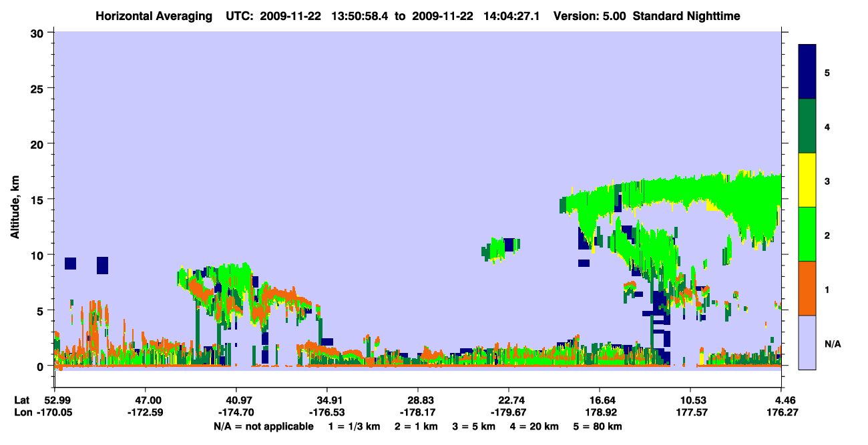Click the longitude value -178.17
Viewport: 868px width, 445px height.
click(417, 413)
